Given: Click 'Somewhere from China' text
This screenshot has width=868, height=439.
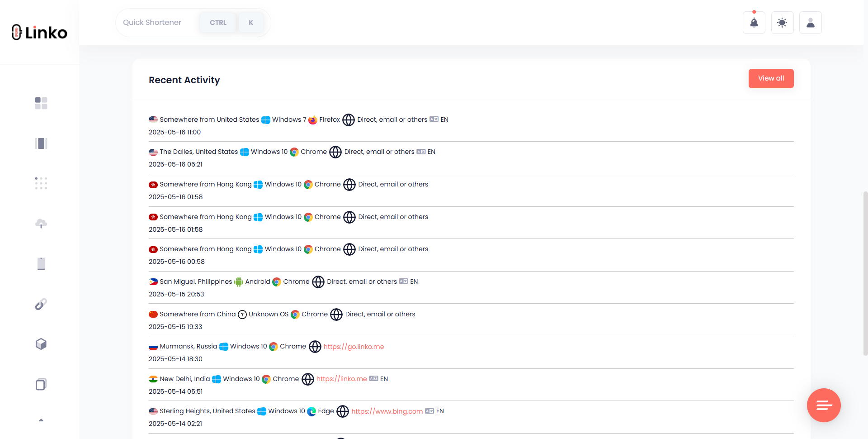Looking at the screenshot, I should point(198,314).
